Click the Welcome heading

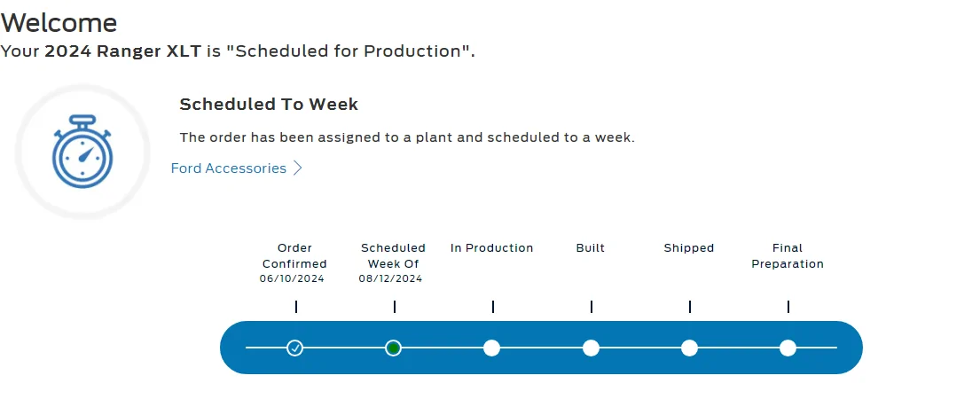[x=59, y=23]
